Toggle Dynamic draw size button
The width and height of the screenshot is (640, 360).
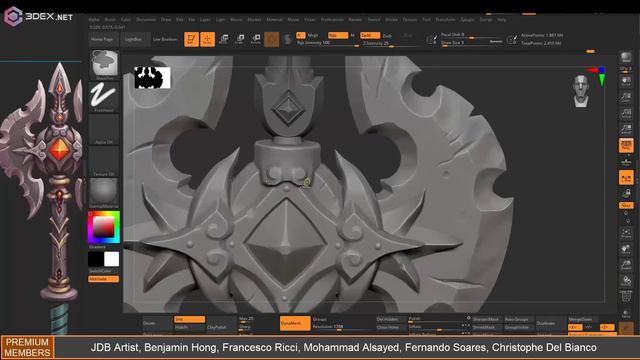(x=496, y=42)
